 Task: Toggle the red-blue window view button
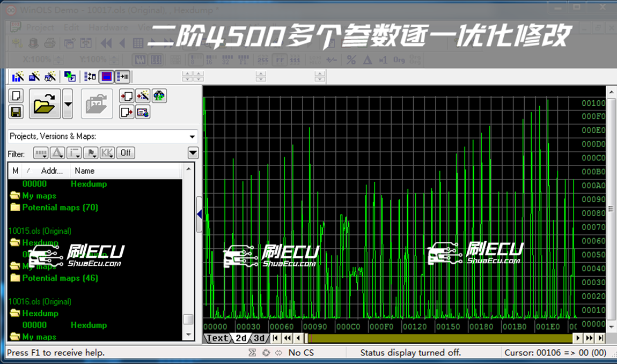(x=106, y=77)
